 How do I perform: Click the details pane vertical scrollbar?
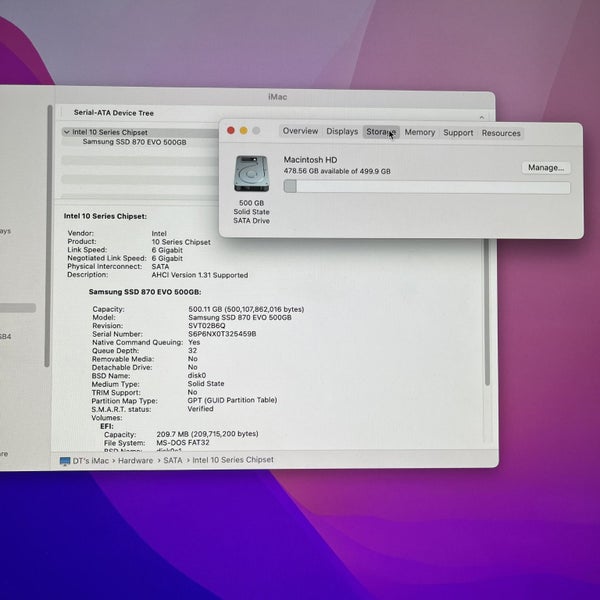coord(487,311)
